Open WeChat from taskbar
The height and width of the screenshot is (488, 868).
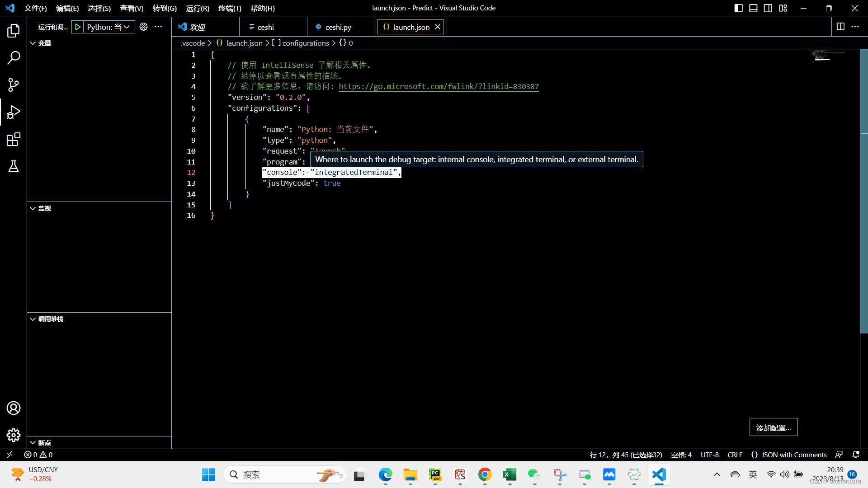click(534, 474)
